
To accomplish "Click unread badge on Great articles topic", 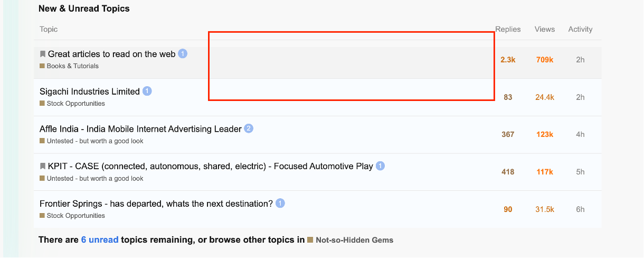I will point(183,53).
